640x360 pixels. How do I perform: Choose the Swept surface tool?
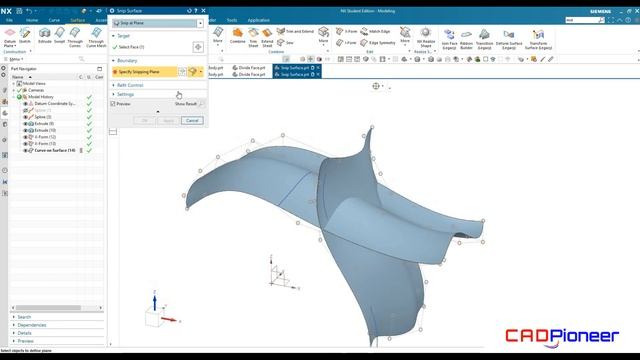pyautogui.click(x=60, y=36)
